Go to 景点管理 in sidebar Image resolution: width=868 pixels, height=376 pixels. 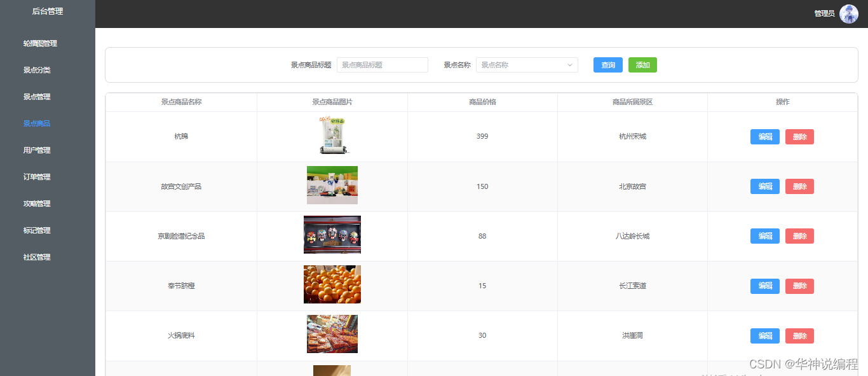pos(37,97)
